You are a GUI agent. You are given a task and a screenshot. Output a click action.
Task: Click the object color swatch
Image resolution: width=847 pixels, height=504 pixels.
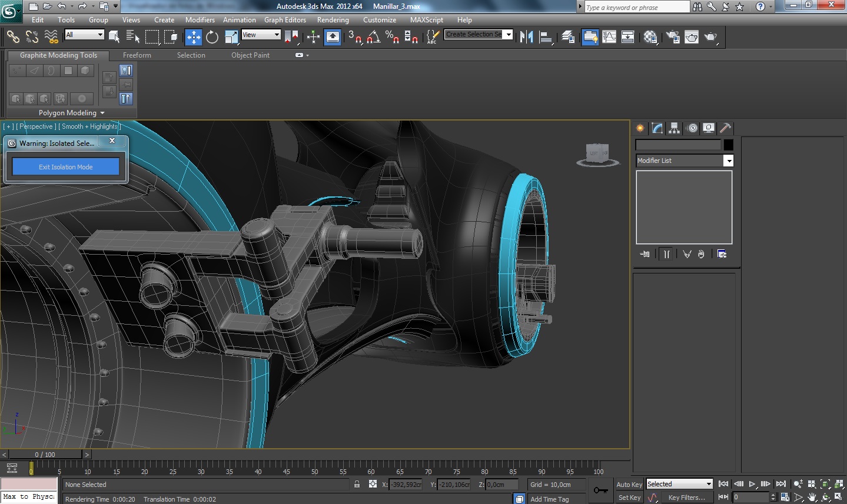(729, 145)
